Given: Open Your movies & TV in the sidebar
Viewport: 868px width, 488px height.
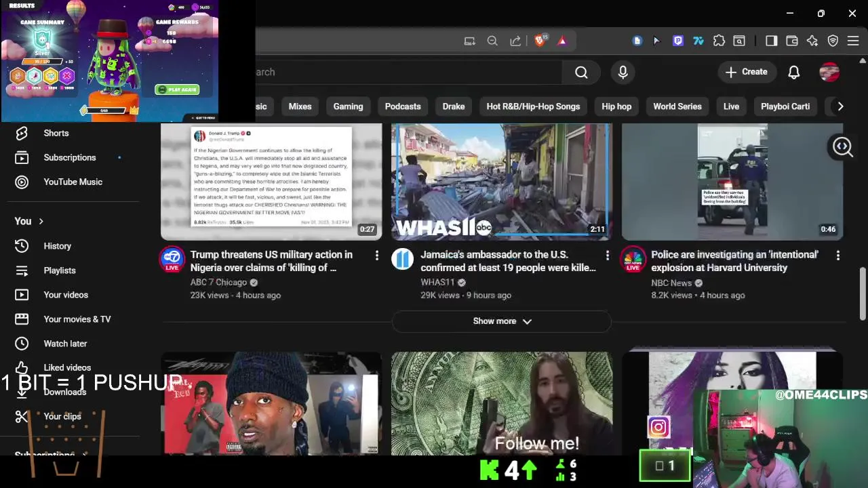Looking at the screenshot, I should 77,319.
